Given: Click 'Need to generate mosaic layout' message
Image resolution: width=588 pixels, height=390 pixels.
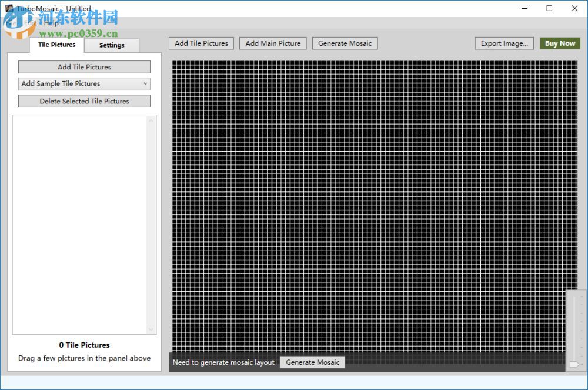Looking at the screenshot, I should (x=223, y=362).
